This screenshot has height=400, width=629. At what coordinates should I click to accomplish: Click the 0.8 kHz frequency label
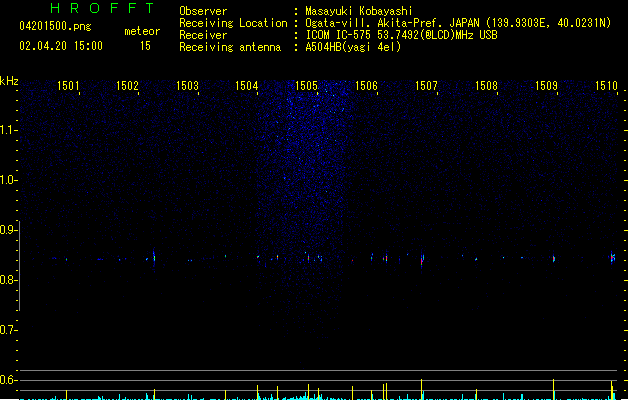click(8, 280)
